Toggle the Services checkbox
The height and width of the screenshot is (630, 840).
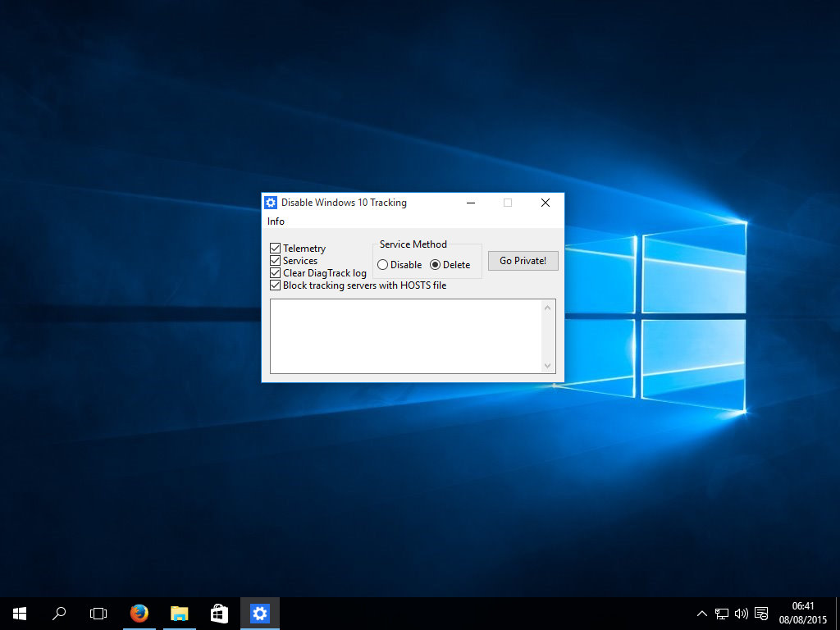pos(276,261)
